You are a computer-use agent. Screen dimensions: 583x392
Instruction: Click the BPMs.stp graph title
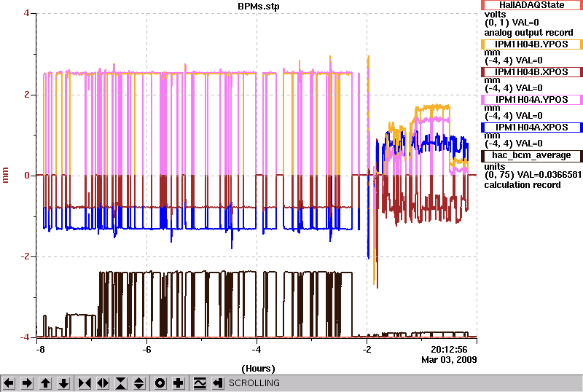(259, 7)
